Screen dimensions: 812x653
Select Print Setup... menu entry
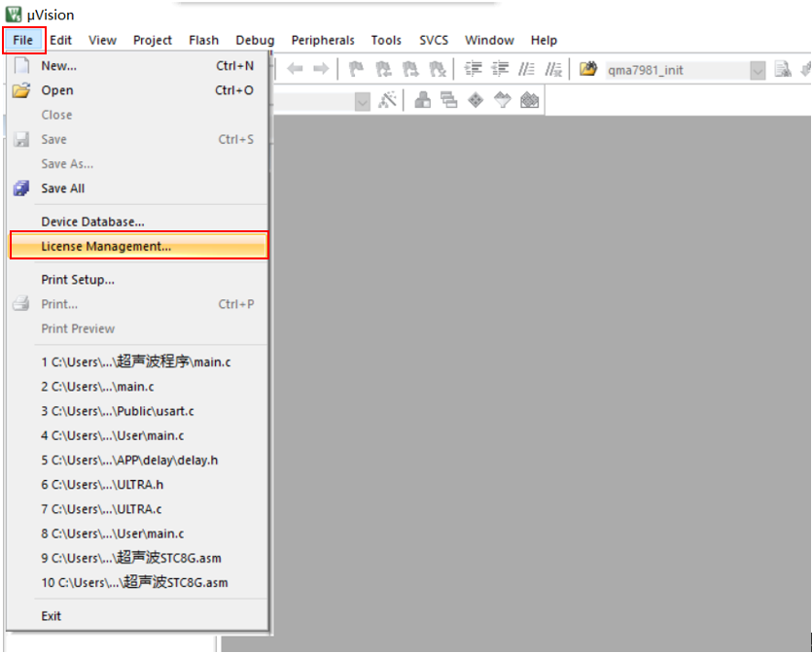[138, 280]
